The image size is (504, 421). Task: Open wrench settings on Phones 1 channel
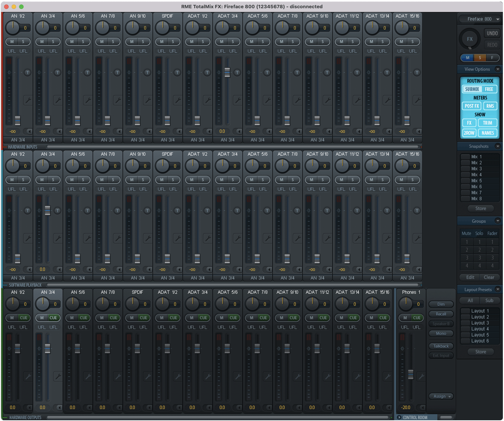pyautogui.click(x=421, y=376)
